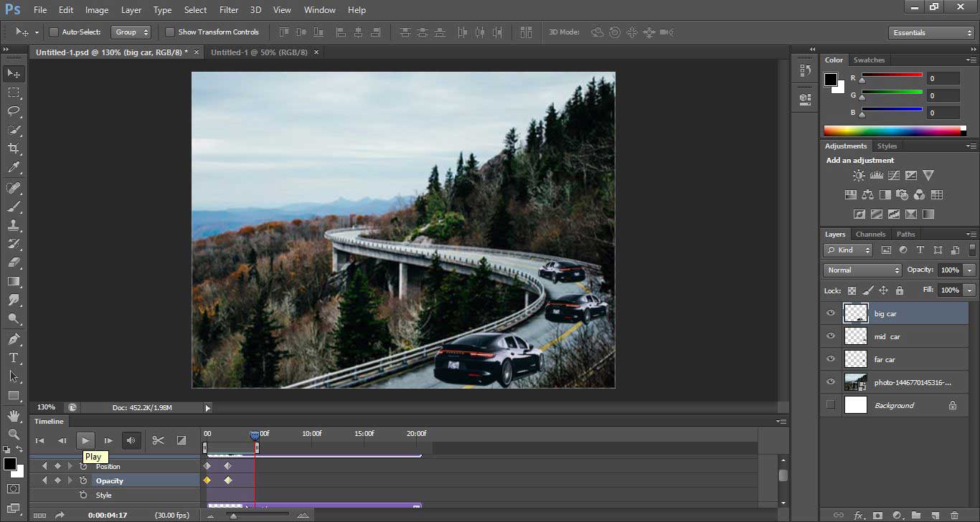Click the color spectrum ramp

click(892, 130)
